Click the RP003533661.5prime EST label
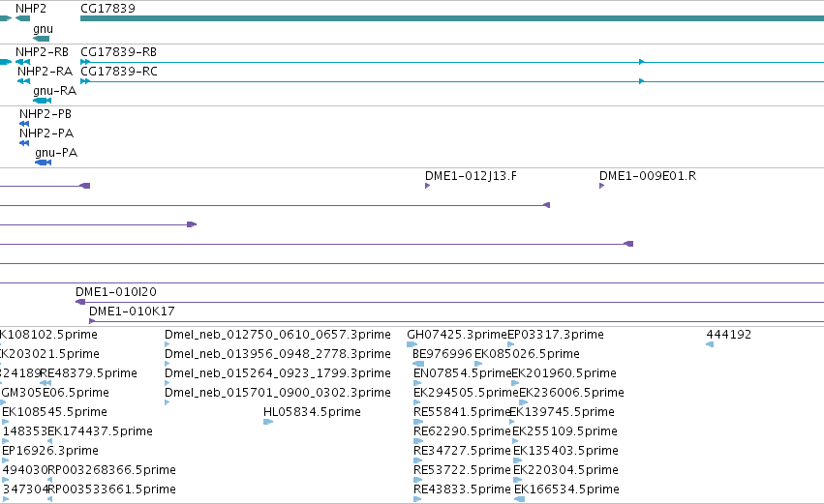 tap(111, 489)
